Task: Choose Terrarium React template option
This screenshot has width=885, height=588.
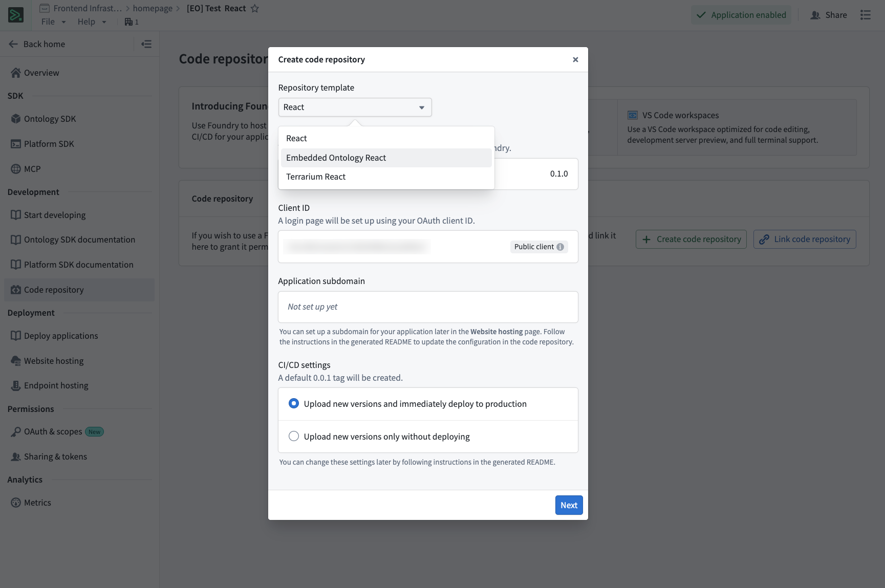Action: [316, 177]
